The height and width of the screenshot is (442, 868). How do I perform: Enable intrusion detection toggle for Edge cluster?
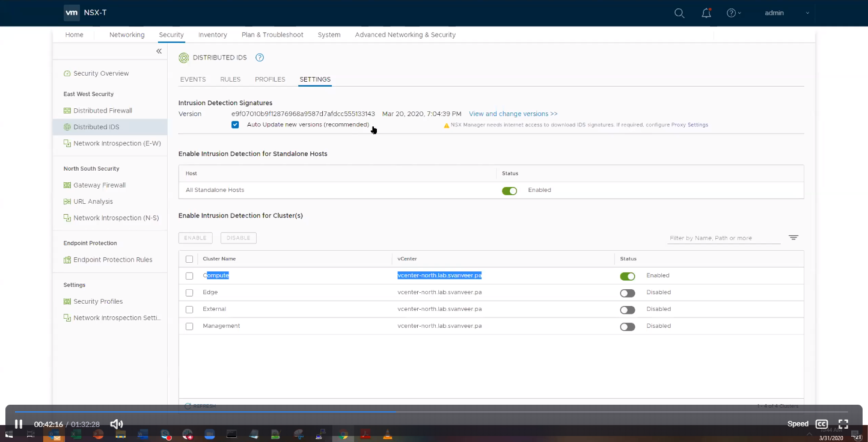(627, 293)
